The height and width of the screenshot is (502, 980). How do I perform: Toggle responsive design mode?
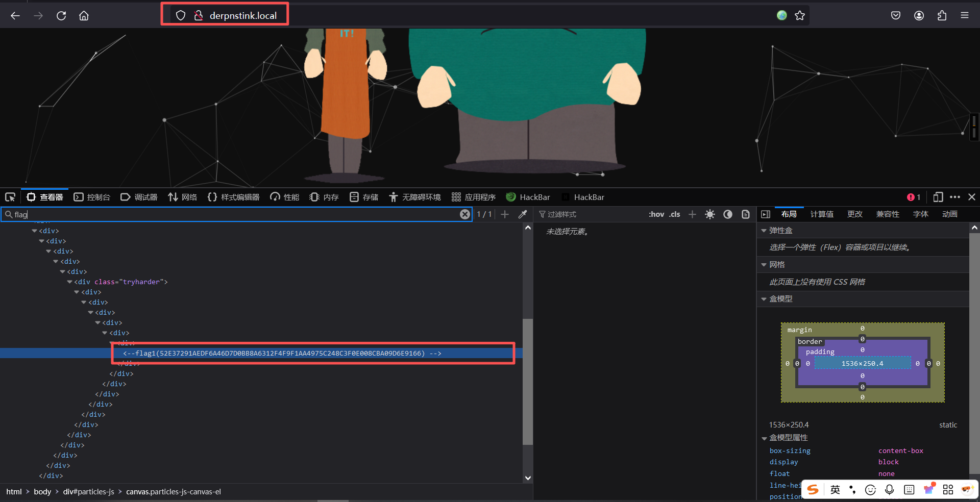[x=938, y=197]
